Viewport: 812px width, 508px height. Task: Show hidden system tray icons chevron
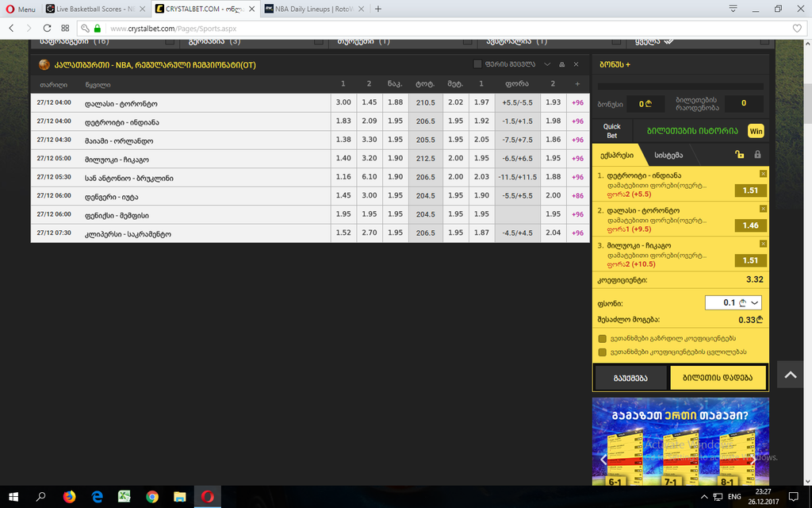704,497
